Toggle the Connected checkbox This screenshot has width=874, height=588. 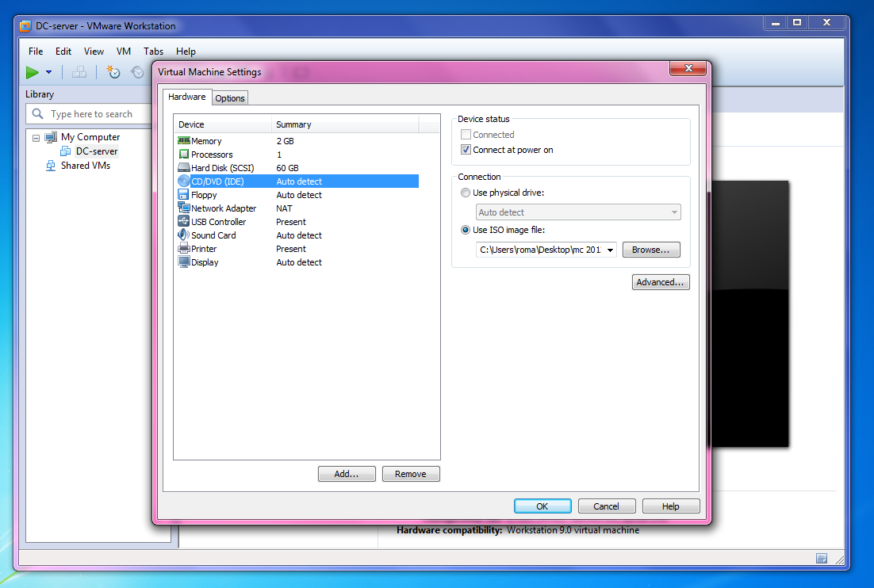[466, 134]
